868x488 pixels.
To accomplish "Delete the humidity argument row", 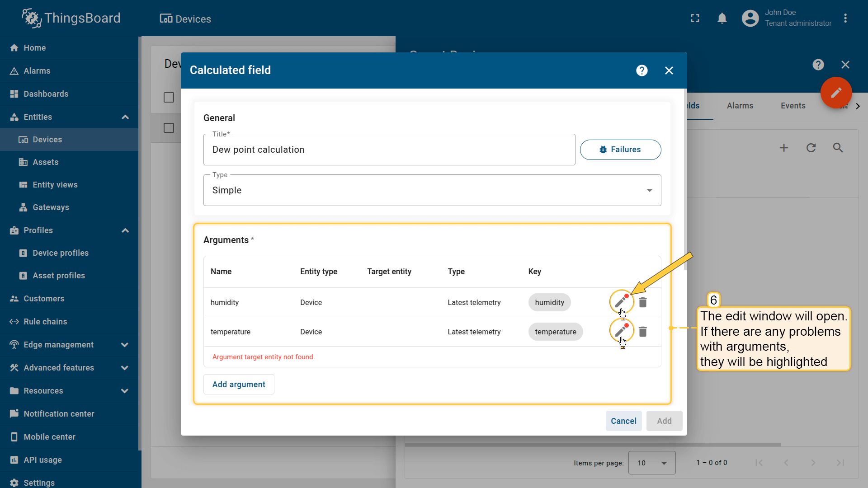I will 642,302.
